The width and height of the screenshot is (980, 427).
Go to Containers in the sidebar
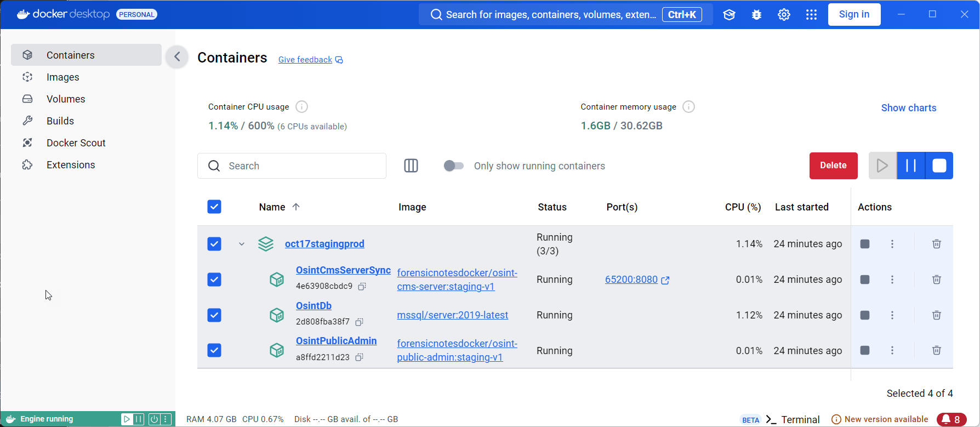point(87,55)
